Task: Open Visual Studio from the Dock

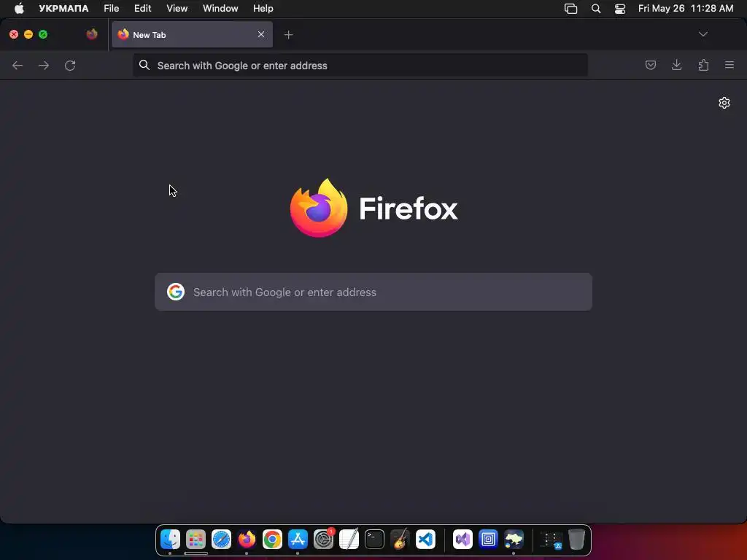Action: [x=462, y=539]
